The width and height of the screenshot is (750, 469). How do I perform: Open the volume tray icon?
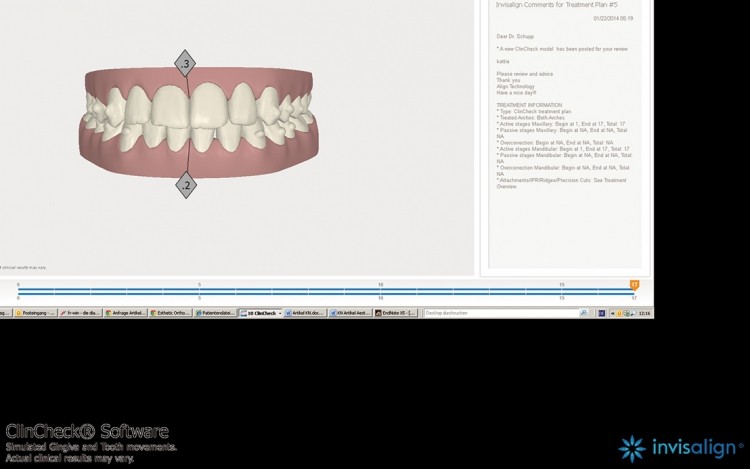coord(633,314)
